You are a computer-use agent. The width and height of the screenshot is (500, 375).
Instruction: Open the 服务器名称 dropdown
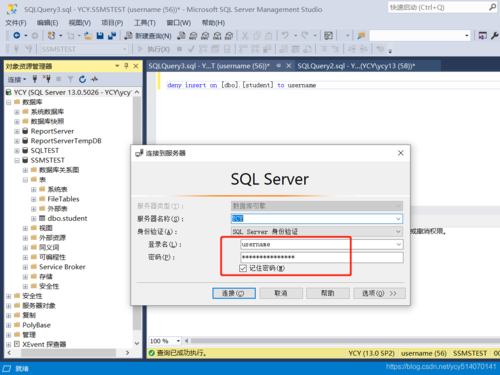(398, 219)
